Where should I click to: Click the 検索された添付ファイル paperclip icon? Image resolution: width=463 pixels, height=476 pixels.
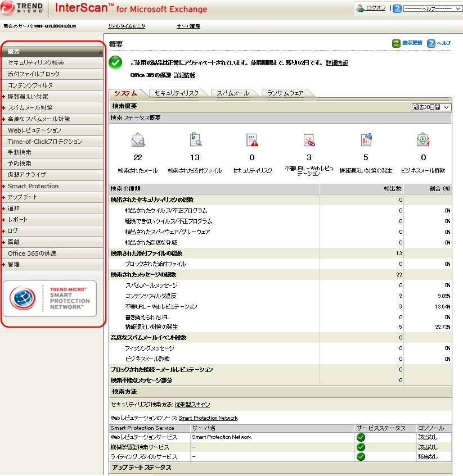[x=195, y=140]
